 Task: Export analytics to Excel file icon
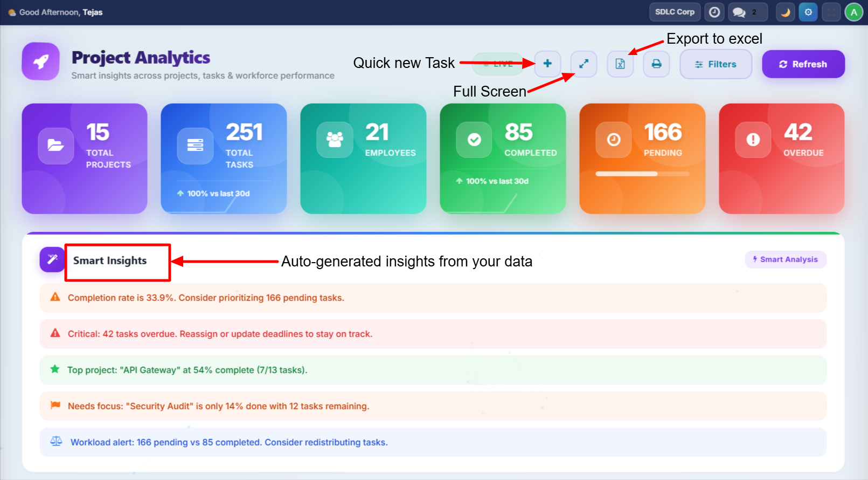(x=620, y=64)
